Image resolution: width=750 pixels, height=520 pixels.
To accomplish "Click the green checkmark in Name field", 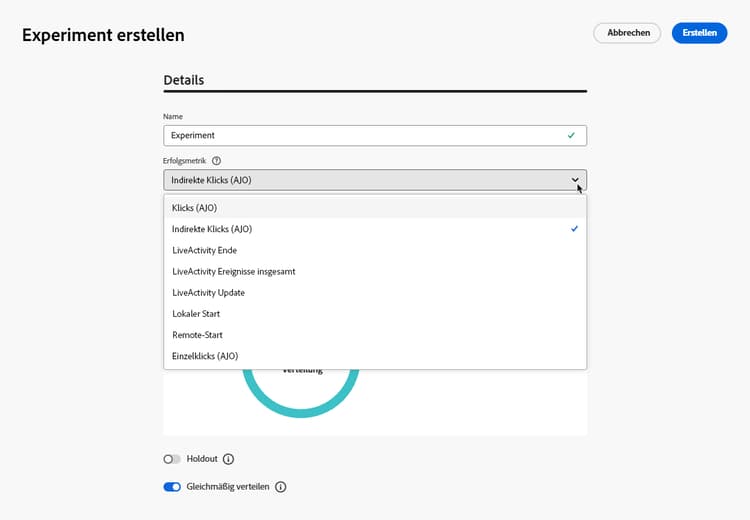I will pyautogui.click(x=571, y=135).
